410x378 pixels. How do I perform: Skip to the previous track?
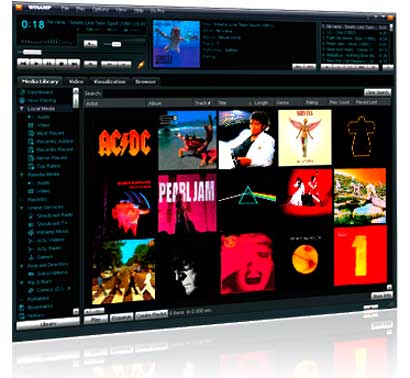[x=23, y=63]
